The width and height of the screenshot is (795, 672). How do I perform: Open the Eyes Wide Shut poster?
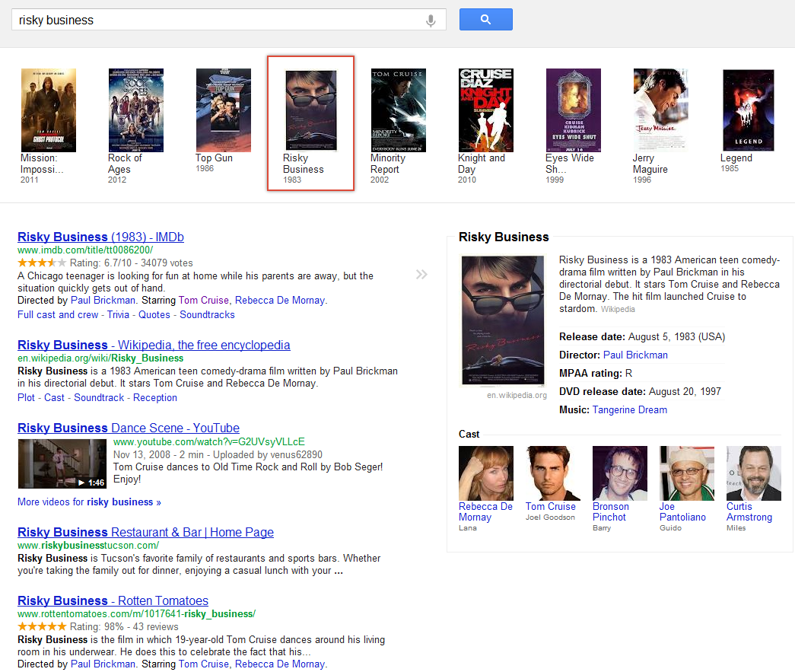pos(573,110)
